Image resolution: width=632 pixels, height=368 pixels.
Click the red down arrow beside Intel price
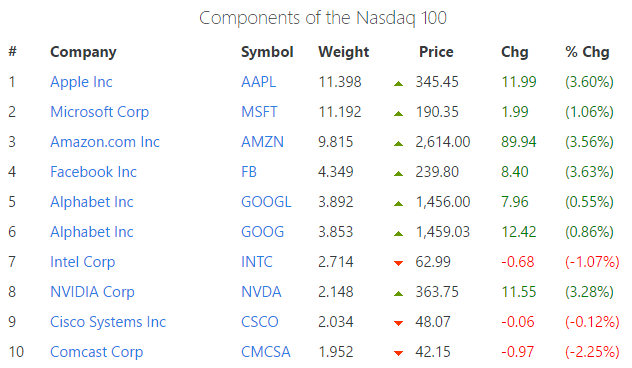[399, 264]
